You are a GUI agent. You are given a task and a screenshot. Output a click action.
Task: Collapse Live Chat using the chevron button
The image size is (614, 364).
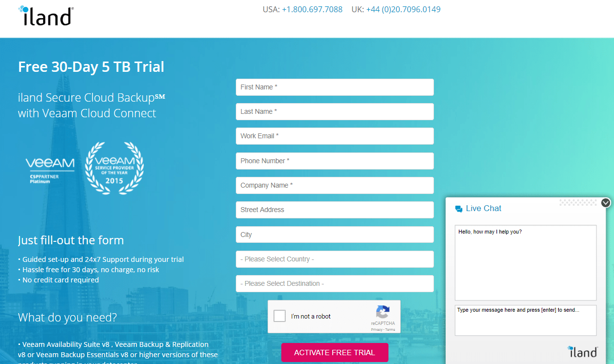pyautogui.click(x=606, y=202)
